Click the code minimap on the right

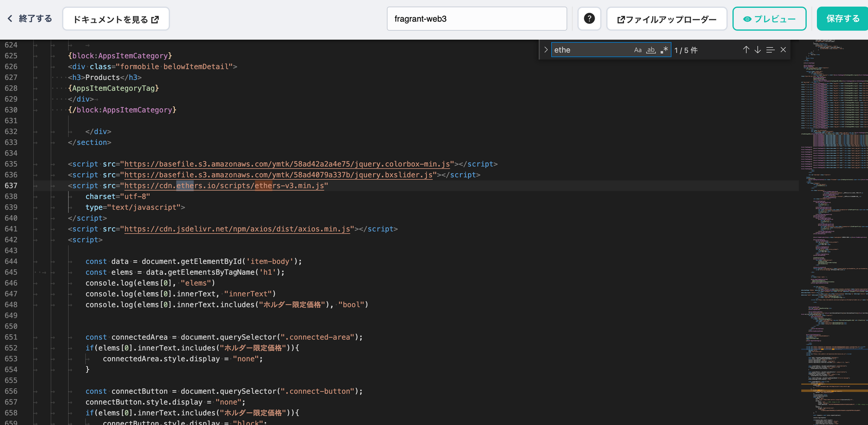pos(833,232)
